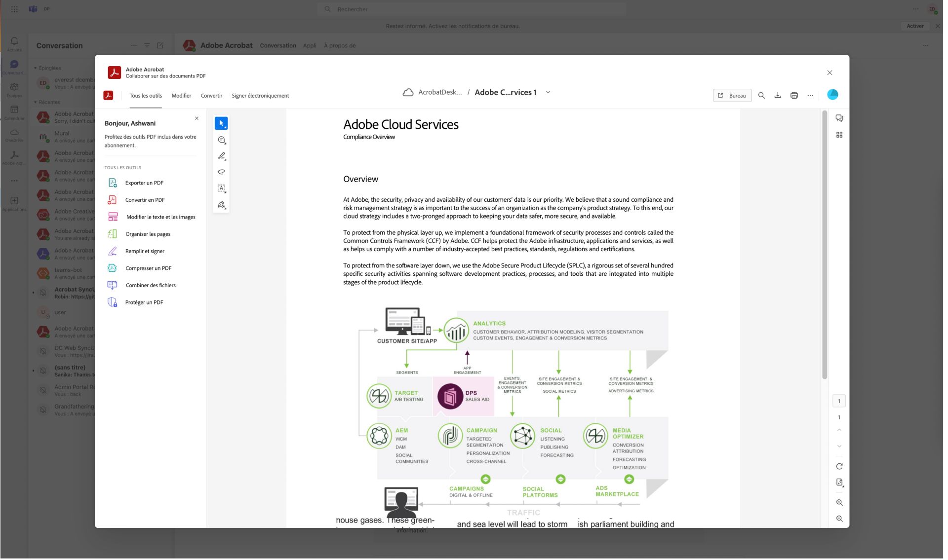The width and height of the screenshot is (948, 560).
Task: Click the Bureau open-in-desktop button
Action: pyautogui.click(x=732, y=96)
